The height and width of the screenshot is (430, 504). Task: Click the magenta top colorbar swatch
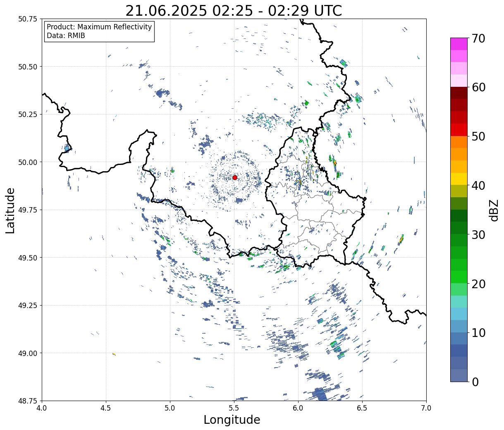coord(459,44)
